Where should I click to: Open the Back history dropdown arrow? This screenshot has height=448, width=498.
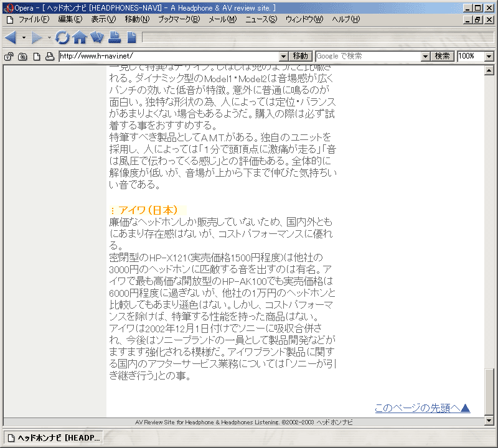coord(24,37)
